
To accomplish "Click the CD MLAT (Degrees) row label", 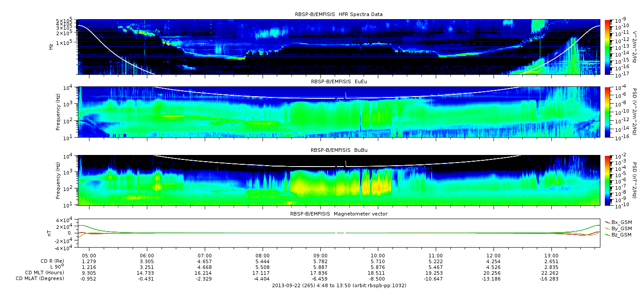I will coord(41,278).
